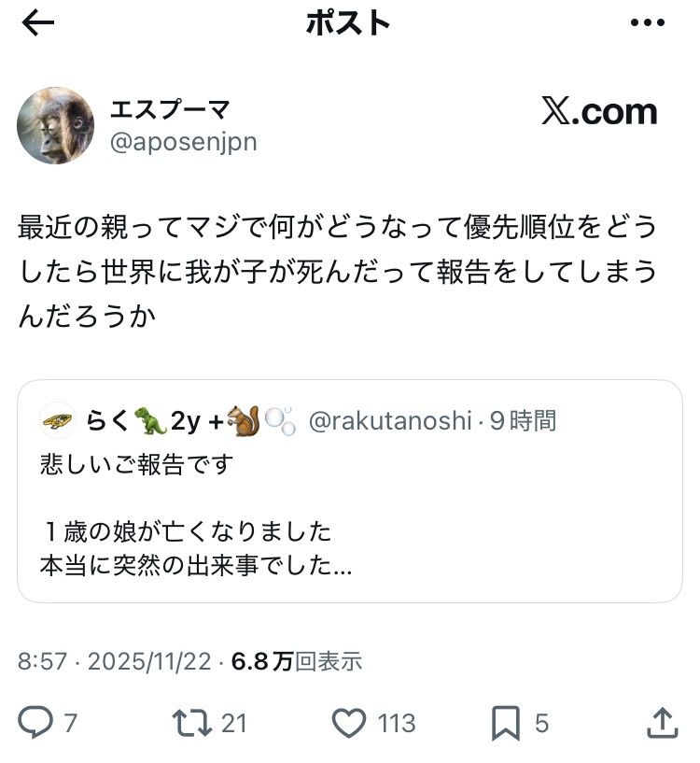Tap the repost arrows icon
Screen dimensions: 700x763
(x=190, y=722)
